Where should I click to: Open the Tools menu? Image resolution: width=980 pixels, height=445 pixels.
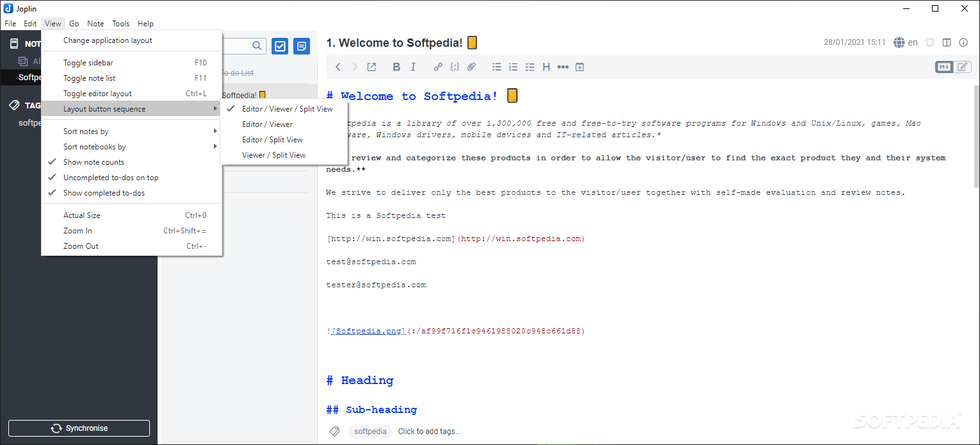pos(121,24)
